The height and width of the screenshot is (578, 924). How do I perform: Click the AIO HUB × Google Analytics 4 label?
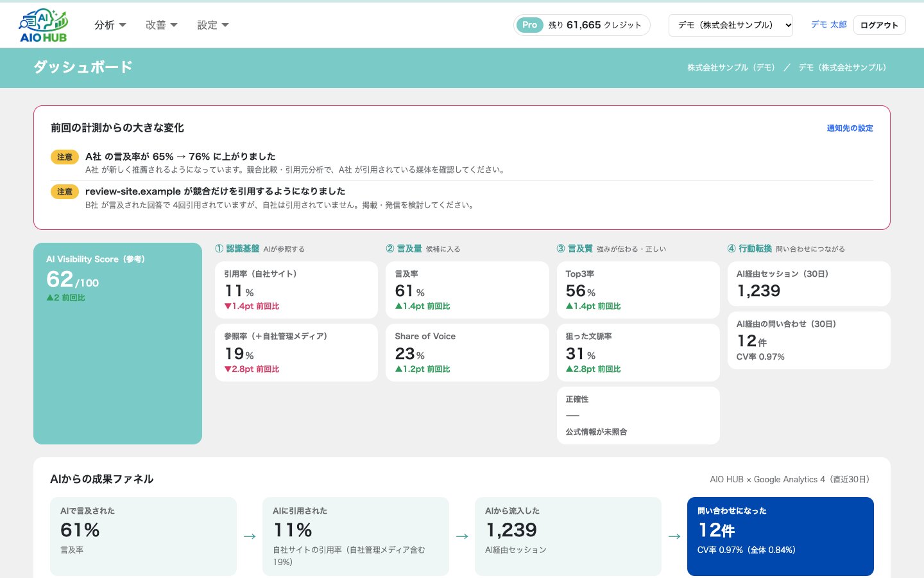pyautogui.click(x=790, y=479)
